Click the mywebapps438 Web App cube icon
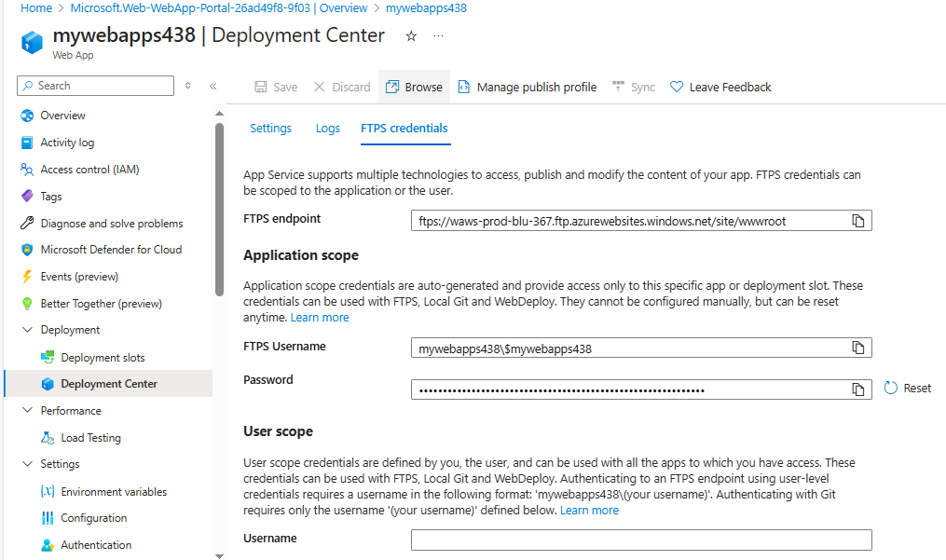Screen dimensions: 946x560 (32, 43)
